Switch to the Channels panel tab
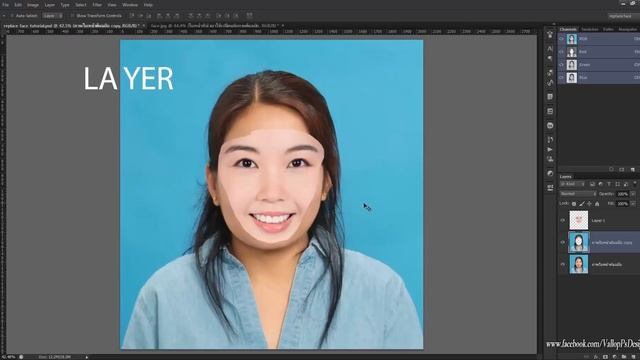The image size is (640, 360). coord(568,29)
